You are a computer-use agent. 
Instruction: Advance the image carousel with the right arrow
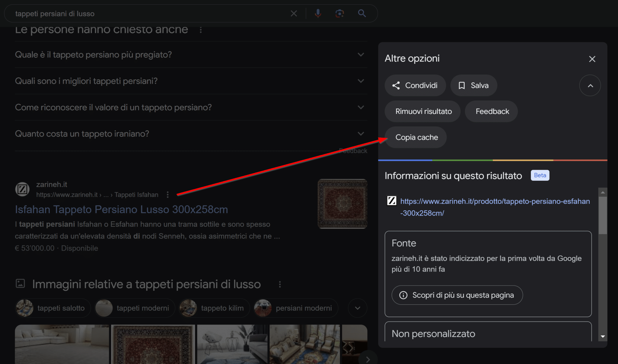368,359
